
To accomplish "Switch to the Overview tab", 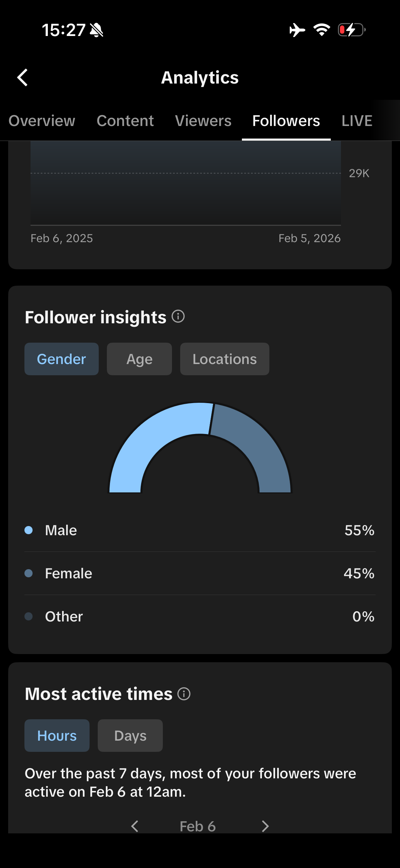I will point(42,121).
